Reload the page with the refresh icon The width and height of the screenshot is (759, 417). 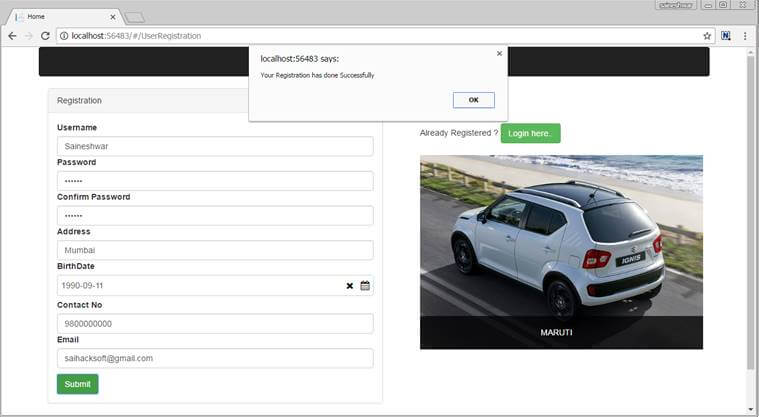(45, 36)
